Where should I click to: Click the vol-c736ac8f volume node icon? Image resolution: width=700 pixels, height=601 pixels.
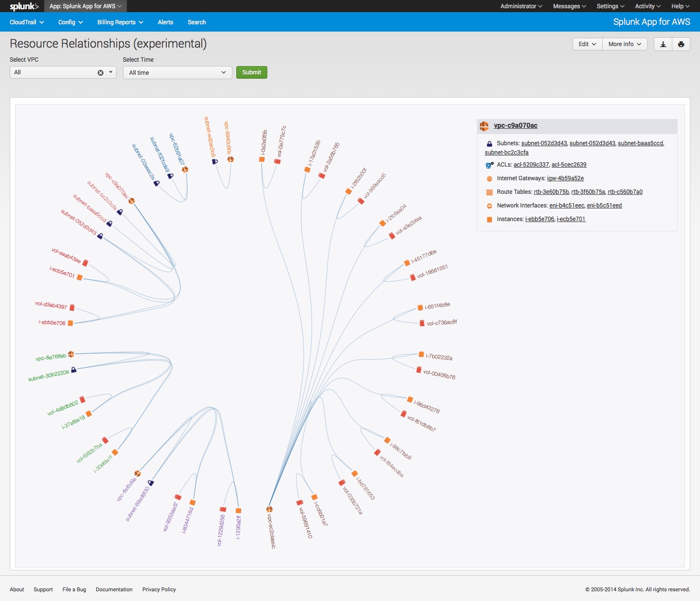coord(422,323)
